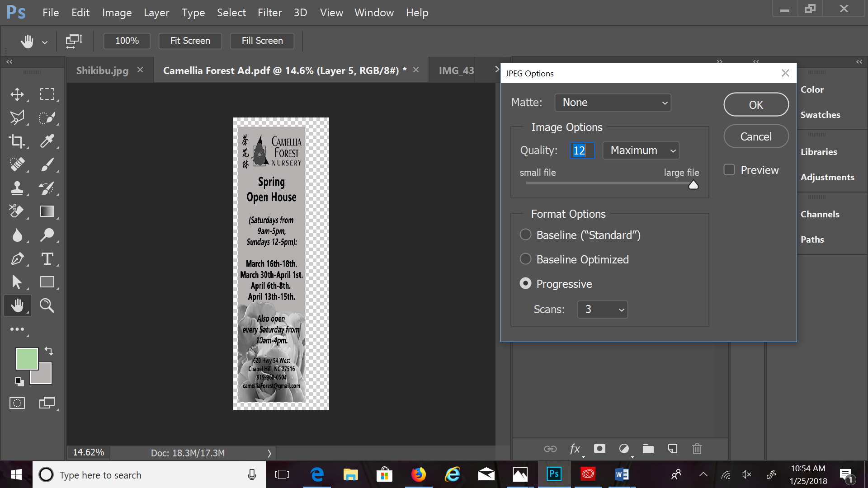This screenshot has width=868, height=488.
Task: Open the Scans count dropdown
Action: point(603,310)
